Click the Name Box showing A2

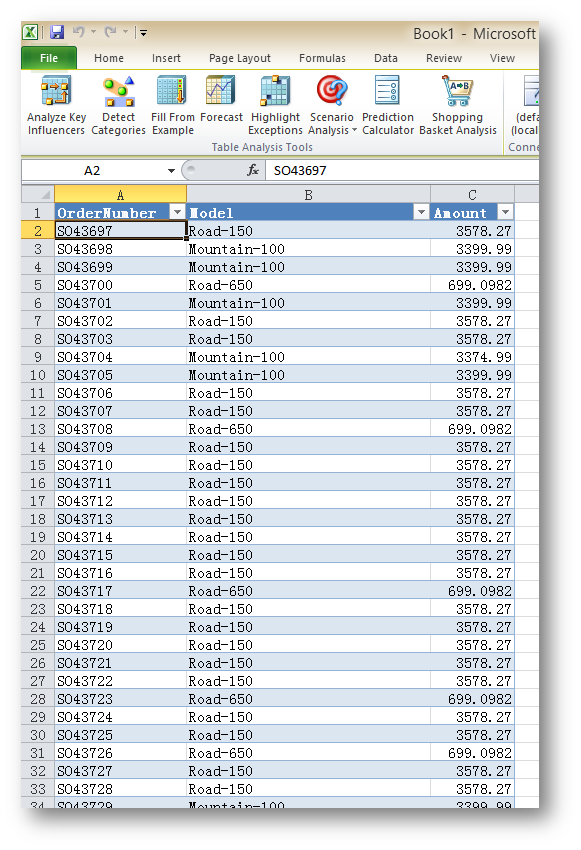click(x=92, y=171)
